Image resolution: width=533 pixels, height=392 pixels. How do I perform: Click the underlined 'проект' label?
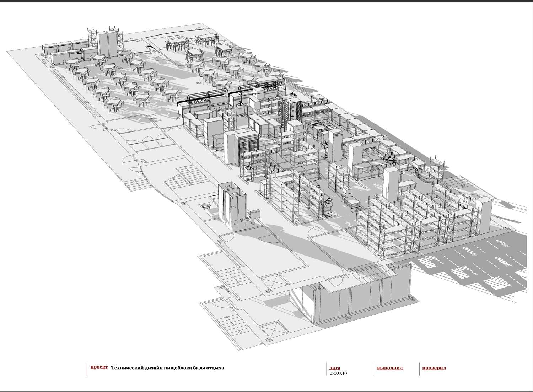point(99,367)
